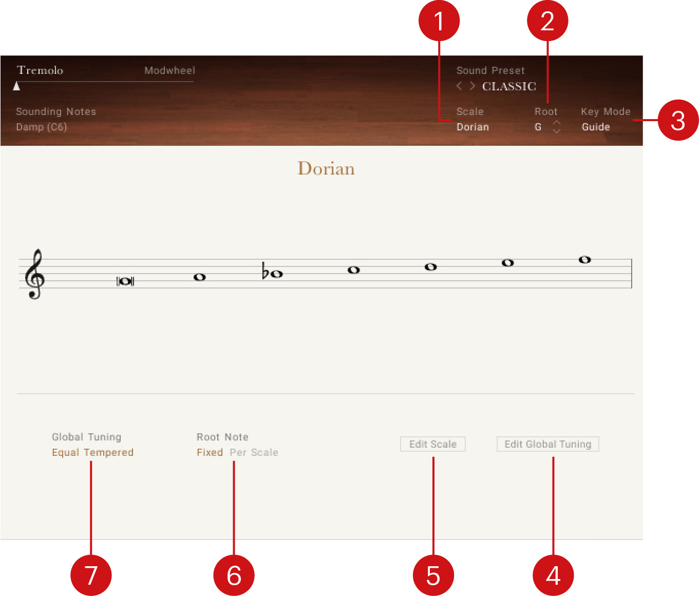Click the Root up stepper arrow
The width and height of the screenshot is (700, 596).
557,123
